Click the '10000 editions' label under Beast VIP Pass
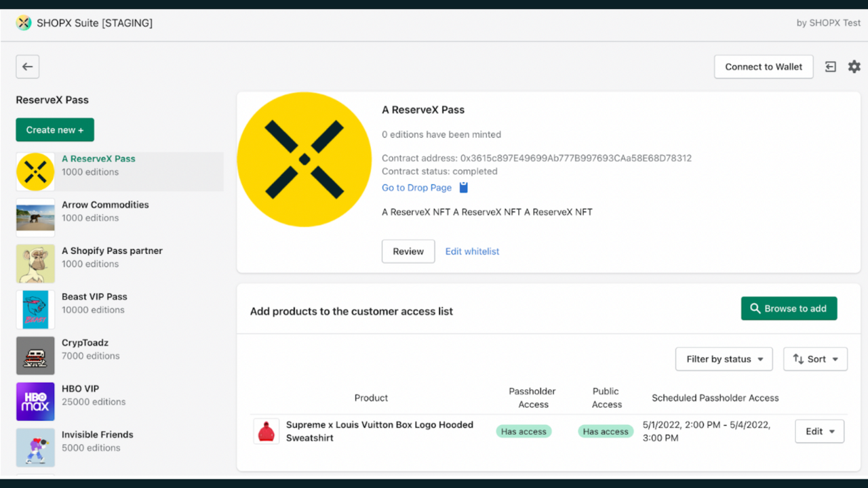The height and width of the screenshot is (488, 868). point(93,310)
